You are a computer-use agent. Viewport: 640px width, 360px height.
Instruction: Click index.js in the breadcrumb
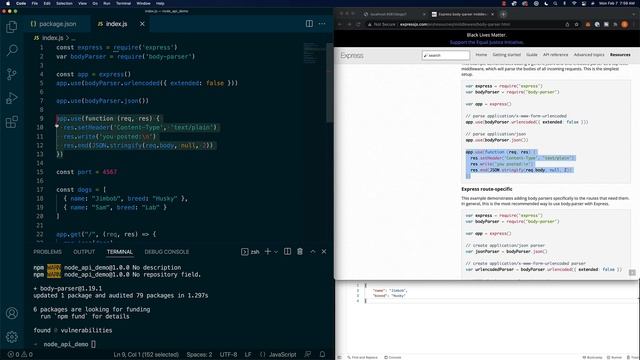click(x=53, y=38)
